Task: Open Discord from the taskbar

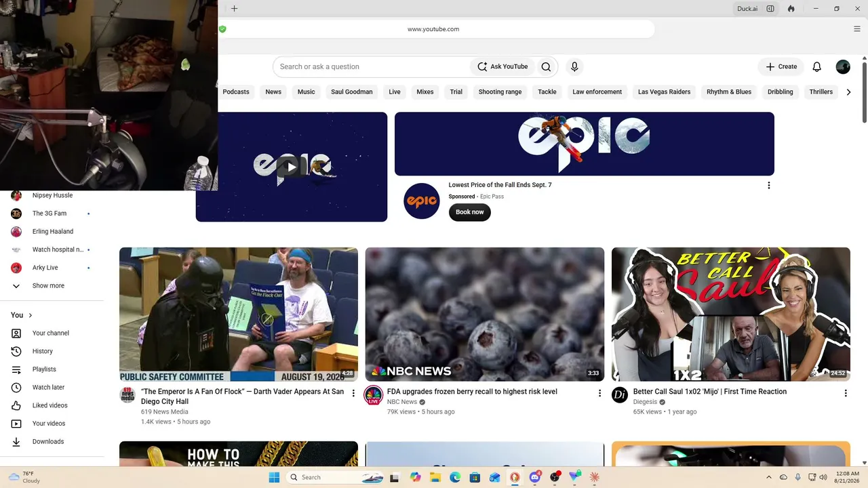Action: pos(535,477)
